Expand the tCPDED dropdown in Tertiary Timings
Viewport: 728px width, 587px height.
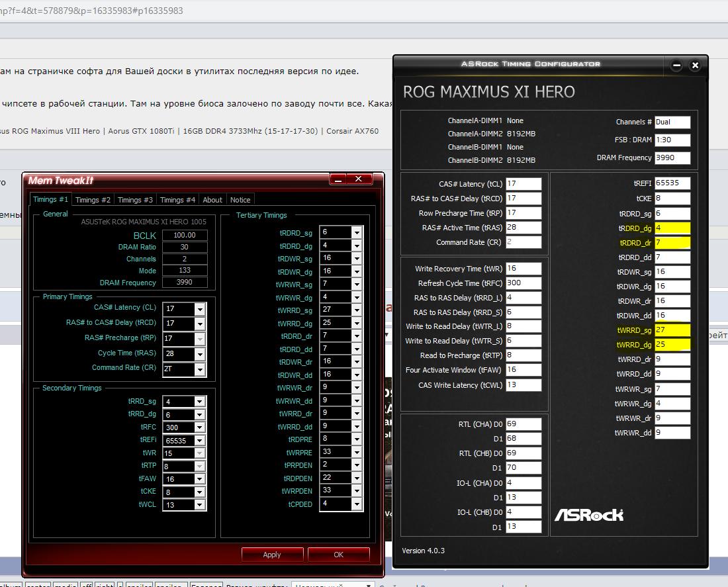(x=357, y=504)
